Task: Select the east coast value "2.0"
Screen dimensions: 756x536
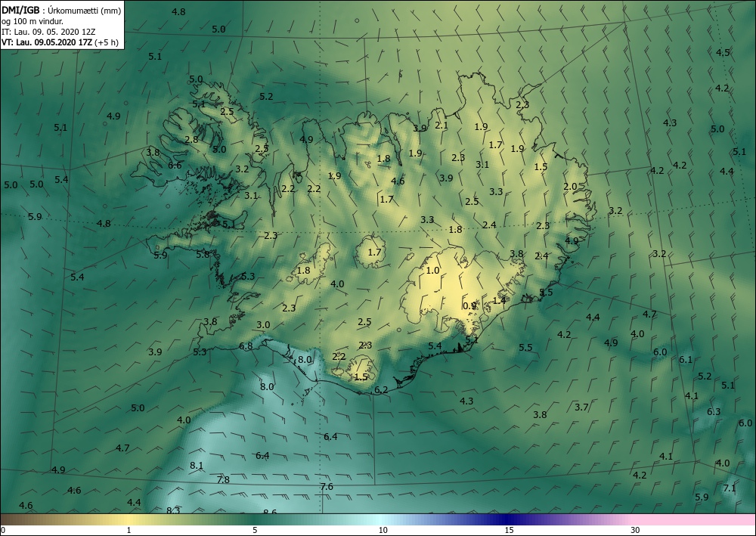Action: (570, 187)
